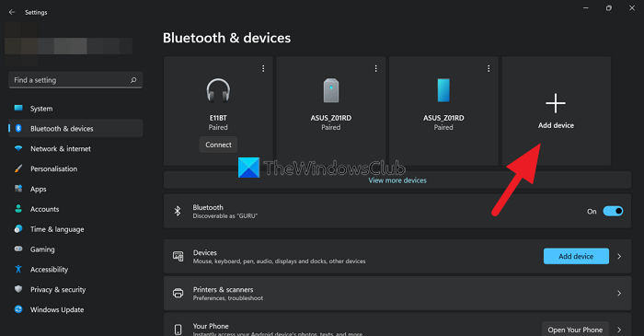644x336 pixels.
Task: Select Bluetooth & devices in sidebar
Action: tap(75, 128)
